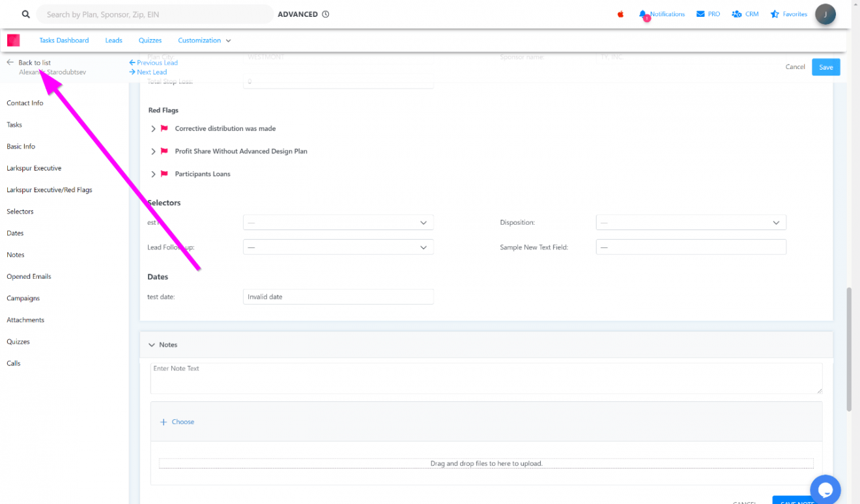This screenshot has width=860, height=504.
Task: Select Attachments in the left sidebar
Action: tap(25, 320)
